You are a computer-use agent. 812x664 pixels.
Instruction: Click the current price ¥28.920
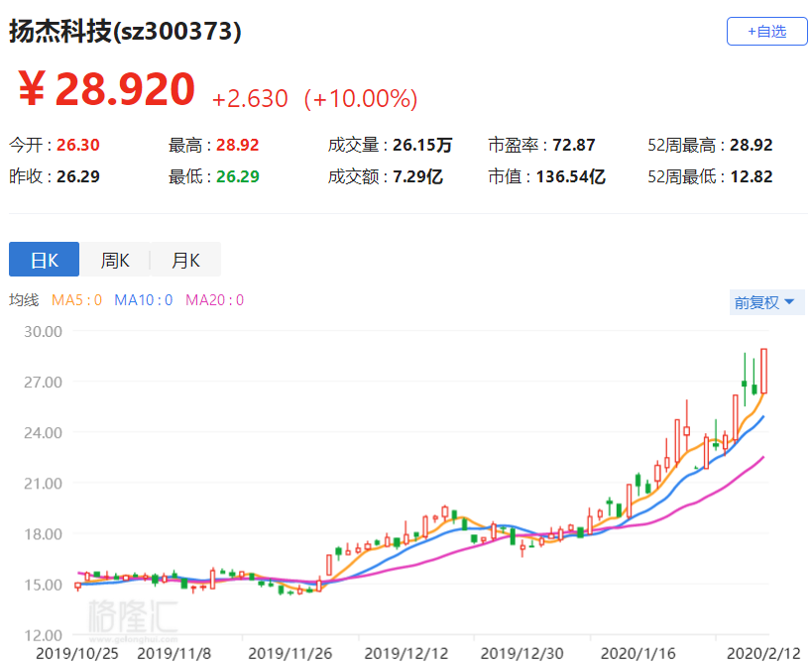tap(106, 89)
